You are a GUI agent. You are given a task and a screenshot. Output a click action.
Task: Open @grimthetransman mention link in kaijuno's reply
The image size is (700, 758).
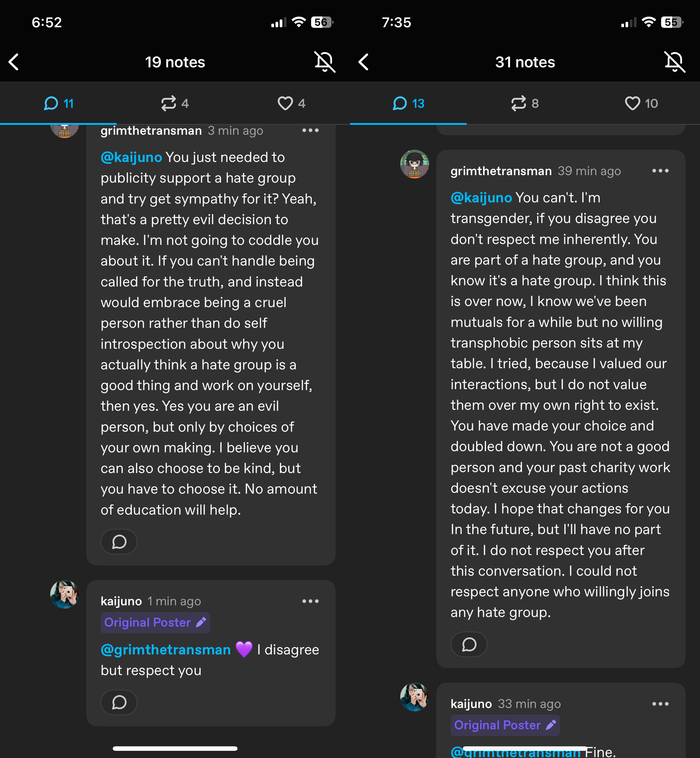pos(165,650)
